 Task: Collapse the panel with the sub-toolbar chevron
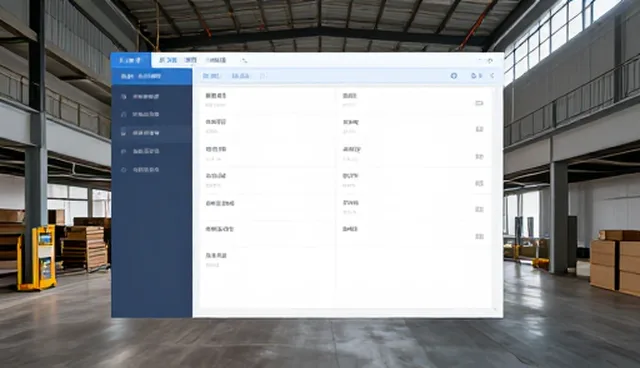[x=492, y=76]
